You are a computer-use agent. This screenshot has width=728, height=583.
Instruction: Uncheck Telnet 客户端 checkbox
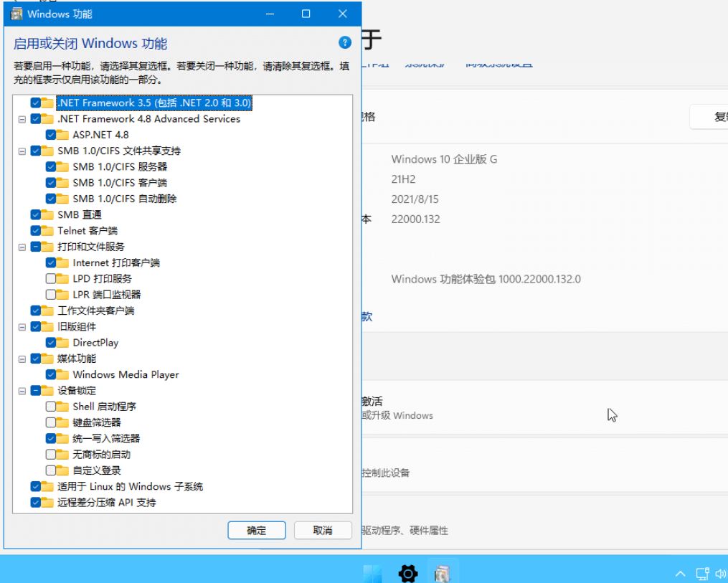(x=36, y=231)
